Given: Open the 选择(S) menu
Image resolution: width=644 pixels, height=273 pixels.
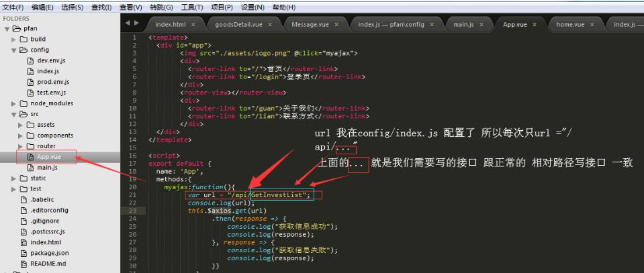Looking at the screenshot, I should [73, 7].
